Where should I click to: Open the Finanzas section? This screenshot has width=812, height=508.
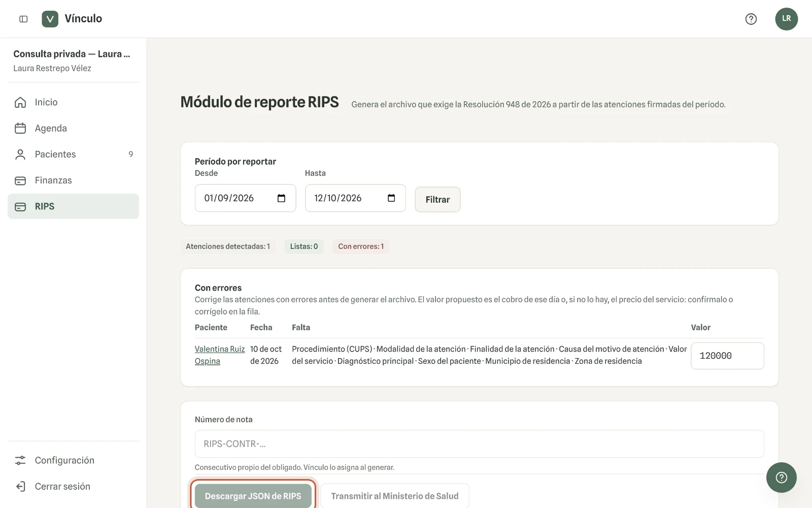click(73, 180)
